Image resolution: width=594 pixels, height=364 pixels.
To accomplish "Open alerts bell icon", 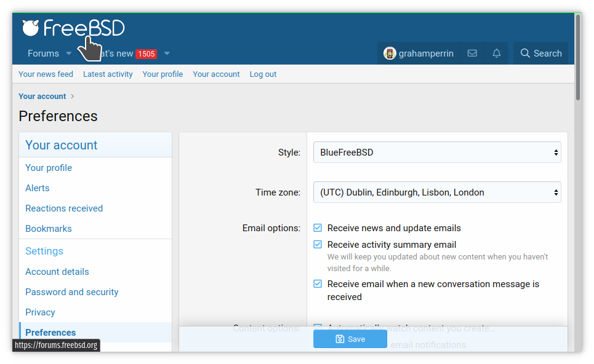I will [497, 53].
